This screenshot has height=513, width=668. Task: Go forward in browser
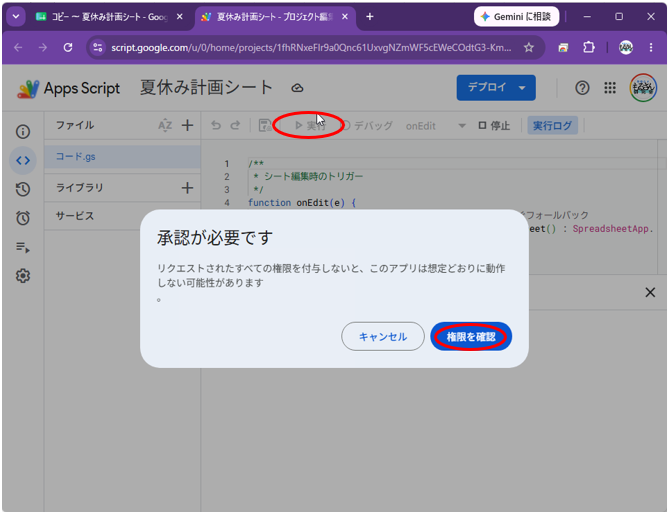coord(43,47)
